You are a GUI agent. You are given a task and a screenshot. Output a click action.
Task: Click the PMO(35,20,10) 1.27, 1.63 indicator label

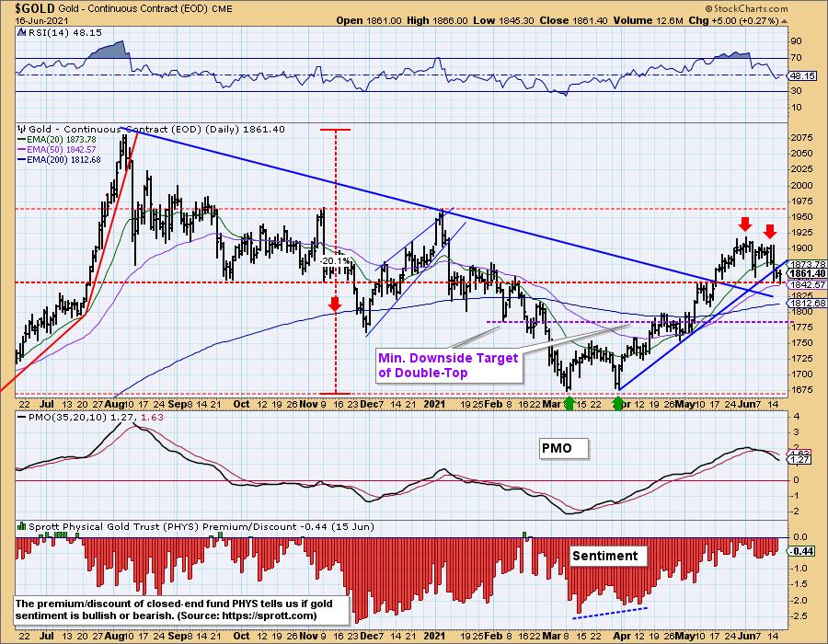click(95, 417)
